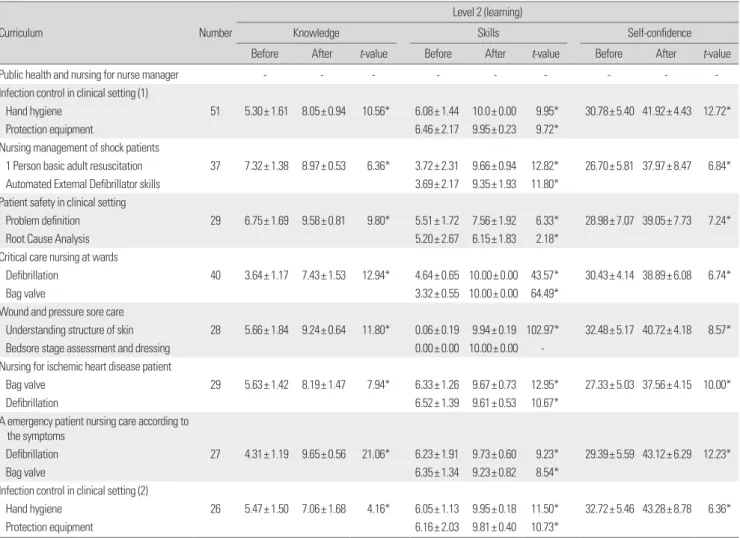Click the t-value '21.06*'

(x=376, y=454)
